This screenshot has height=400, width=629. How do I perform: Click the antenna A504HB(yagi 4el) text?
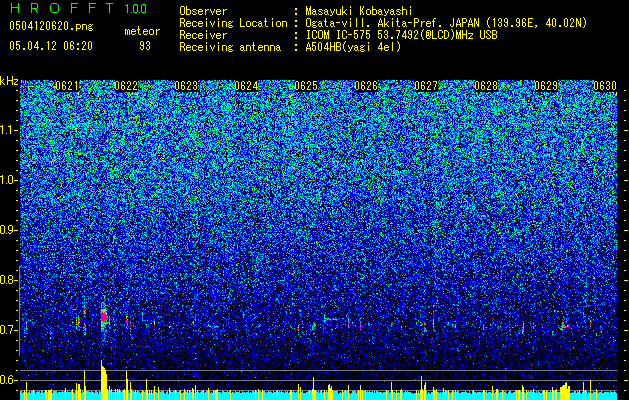pos(353,47)
